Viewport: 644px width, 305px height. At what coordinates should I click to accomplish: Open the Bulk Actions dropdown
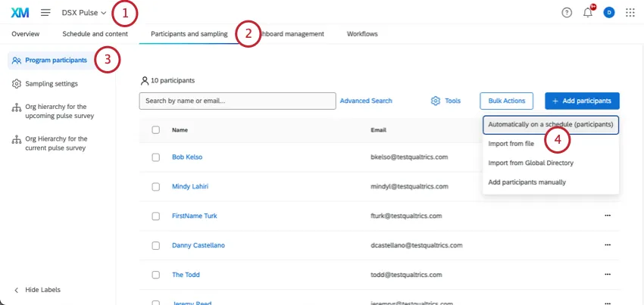pyautogui.click(x=507, y=101)
